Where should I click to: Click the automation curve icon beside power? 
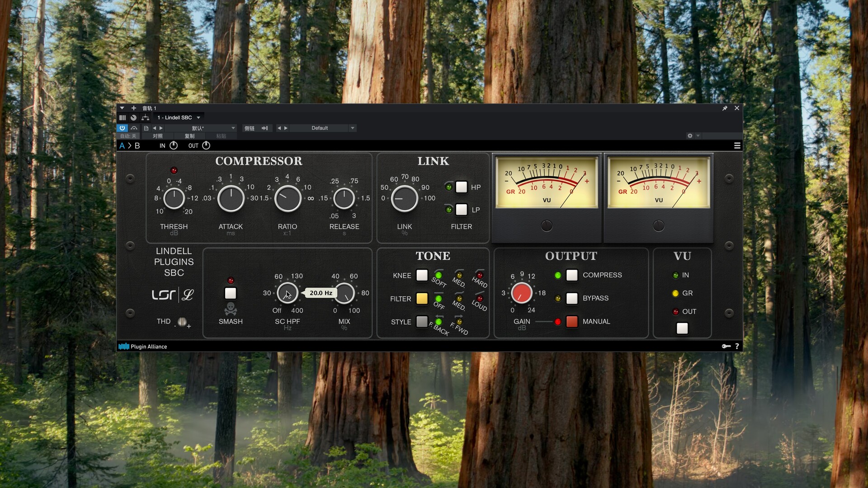tap(134, 128)
